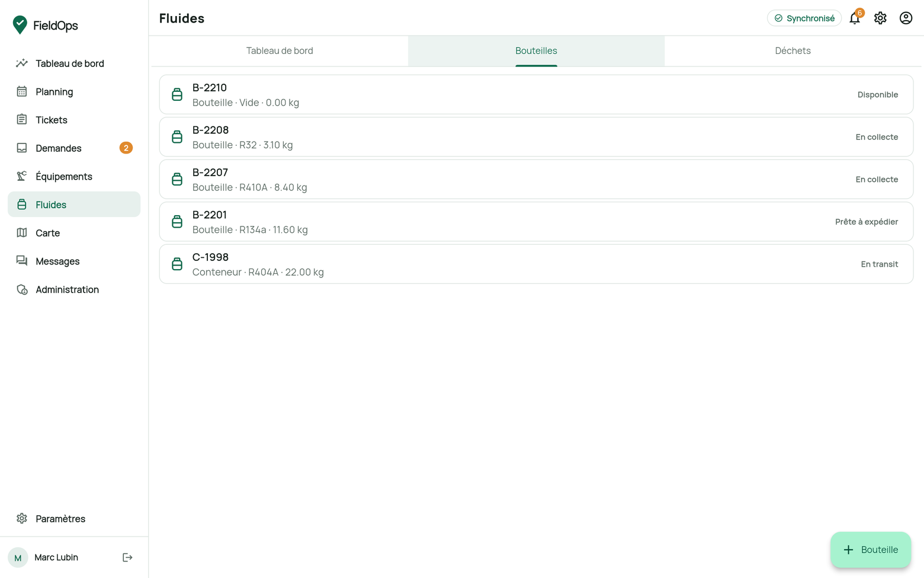Viewport: 924px width, 578px height.
Task: Open the B-2201 bottle entry
Action: tap(536, 222)
